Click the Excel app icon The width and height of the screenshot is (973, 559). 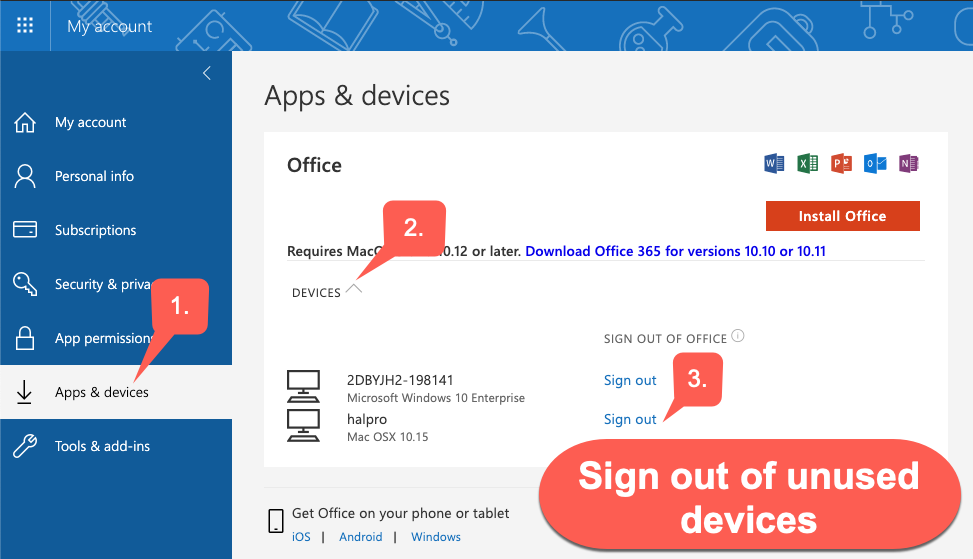point(807,163)
